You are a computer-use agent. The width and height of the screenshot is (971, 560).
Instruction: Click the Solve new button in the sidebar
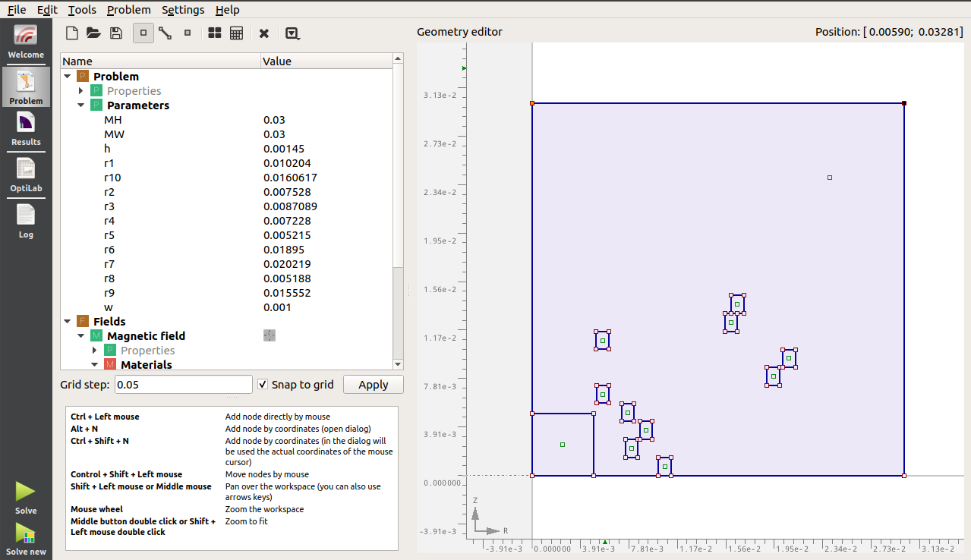[x=26, y=539]
